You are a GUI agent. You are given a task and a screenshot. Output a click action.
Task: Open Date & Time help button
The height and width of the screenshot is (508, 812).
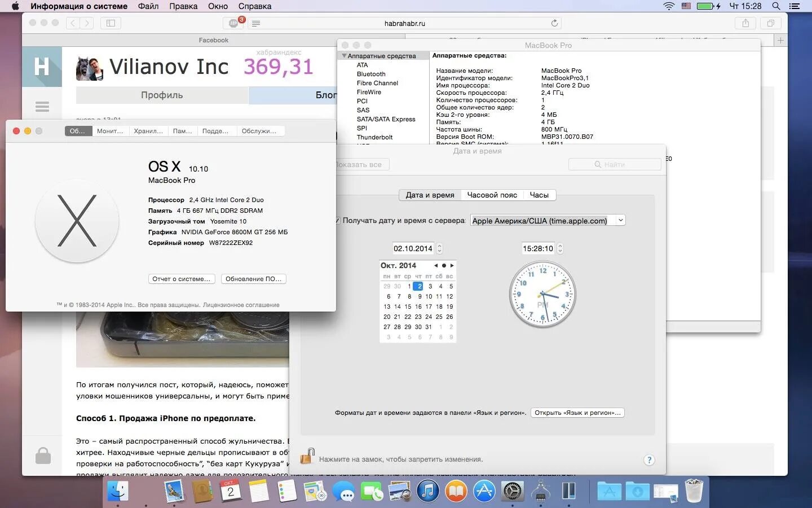pos(649,460)
